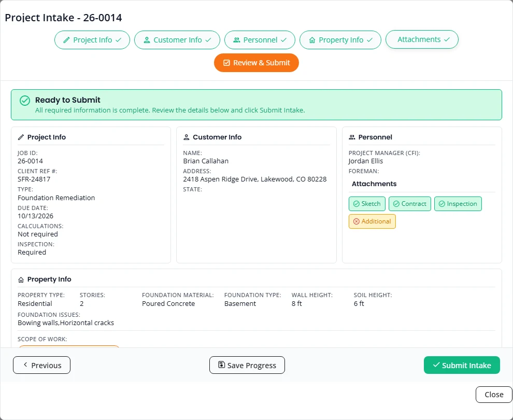
Task: Go to the Personnel step tab
Action: (260, 40)
